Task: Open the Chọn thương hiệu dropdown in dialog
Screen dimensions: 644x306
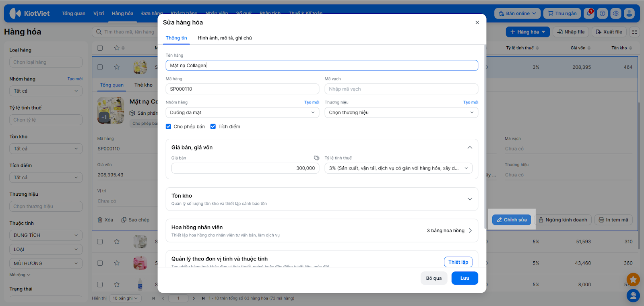Action: 401,112
